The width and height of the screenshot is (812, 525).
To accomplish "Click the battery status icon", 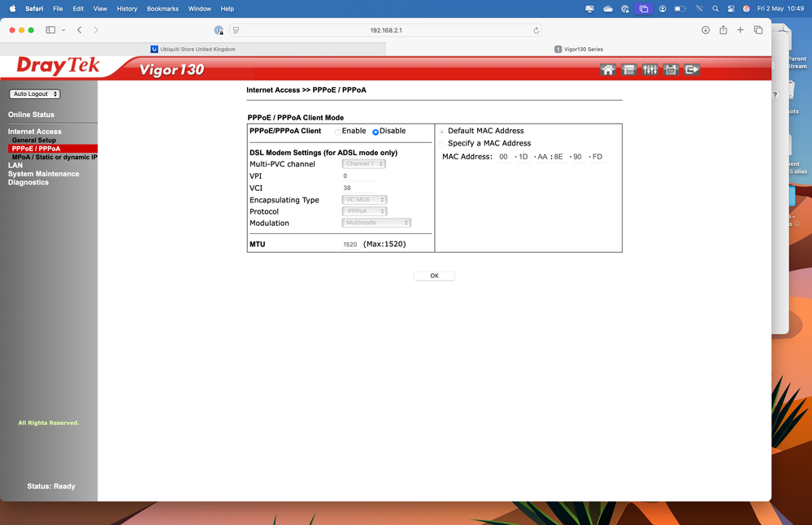I will point(680,9).
